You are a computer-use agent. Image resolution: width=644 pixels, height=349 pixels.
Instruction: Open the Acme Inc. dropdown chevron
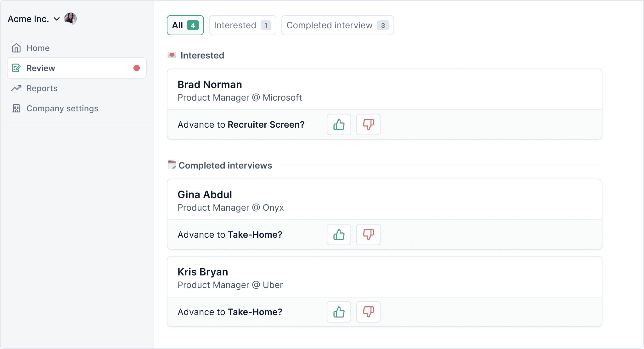pos(57,19)
